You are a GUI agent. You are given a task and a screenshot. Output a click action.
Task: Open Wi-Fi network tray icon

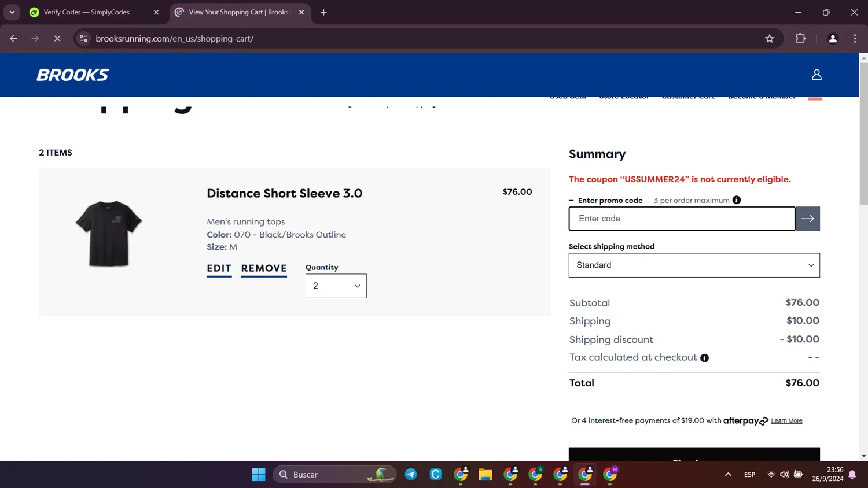tap(771, 475)
